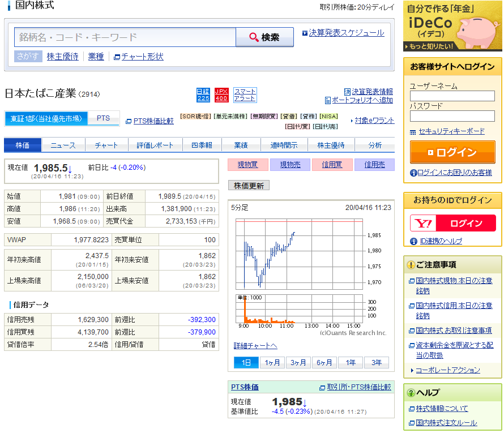Click the 5分足 intraday price chart
The height and width of the screenshot is (433, 504).
[299, 254]
